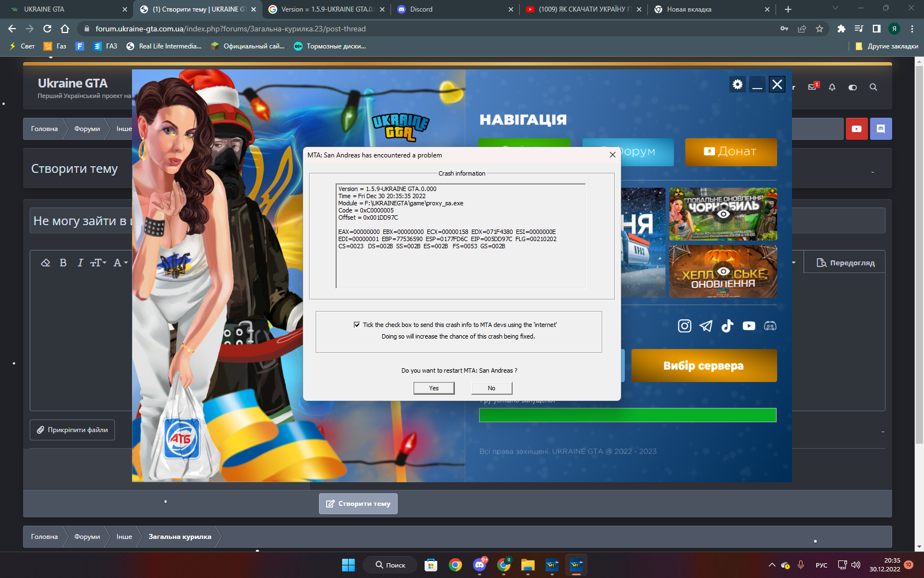The image size is (924, 578).
Task: Reload the browser page
Action: click(x=47, y=29)
